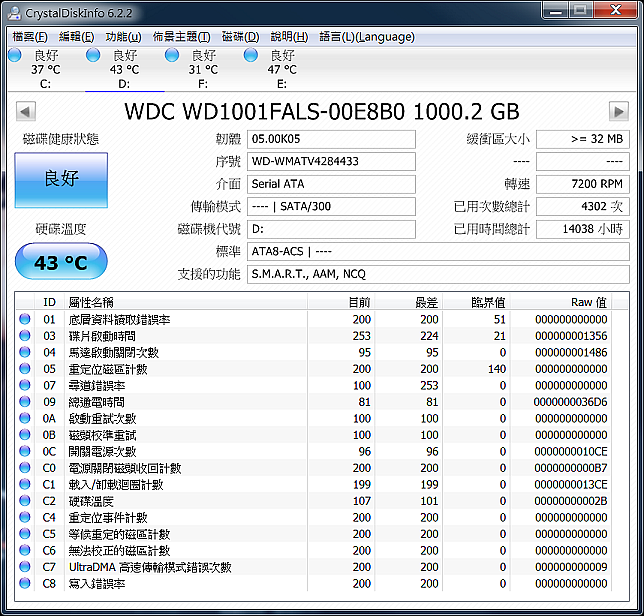
Task: Click status dot of attribute C4
Action: pos(25,517)
